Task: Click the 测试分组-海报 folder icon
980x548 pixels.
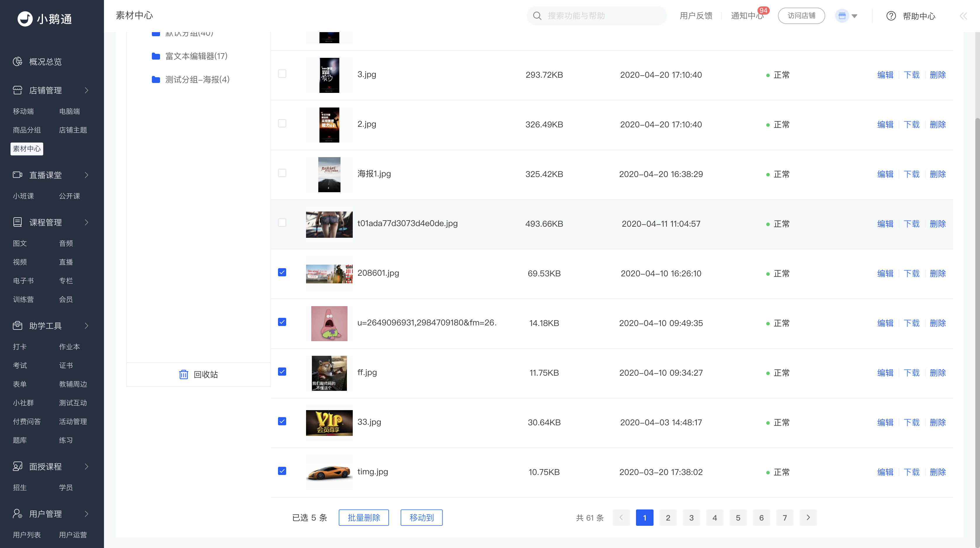Action: 156,79
